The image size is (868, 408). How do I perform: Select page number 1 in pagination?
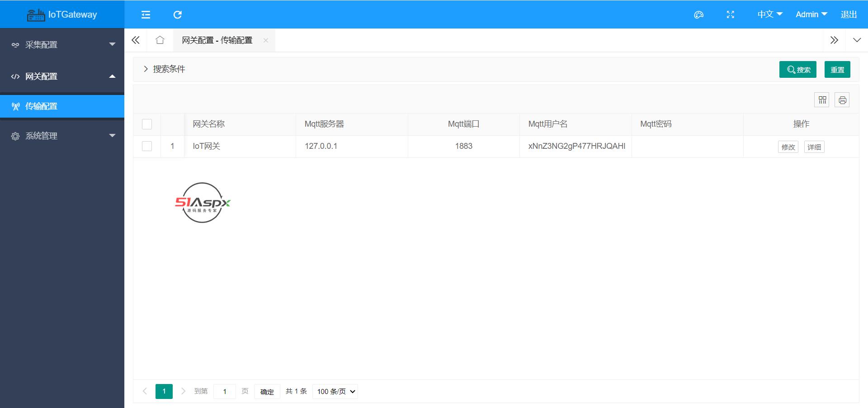pos(164,391)
